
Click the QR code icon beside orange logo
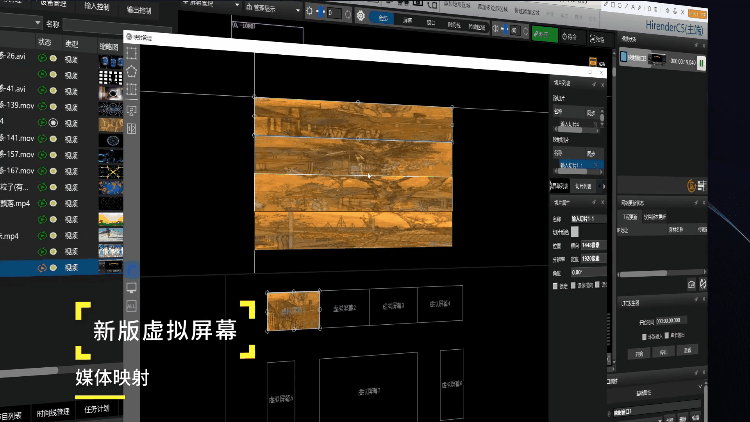click(702, 185)
